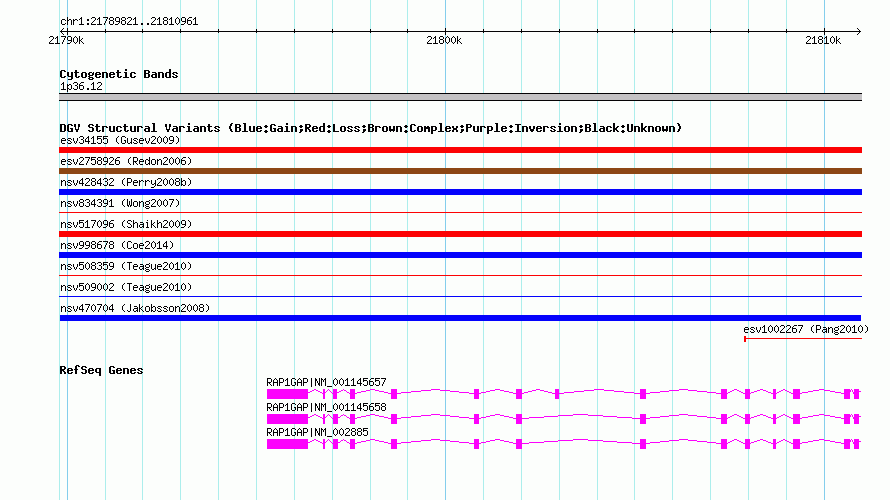890x500 pixels.
Task: Click the large first exon of NM_001145657
Action: click(x=287, y=394)
